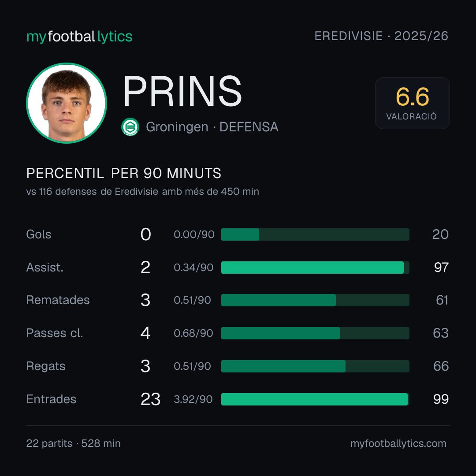The height and width of the screenshot is (476, 476).
Task: Open the Prins player portrait photo
Action: point(67,103)
